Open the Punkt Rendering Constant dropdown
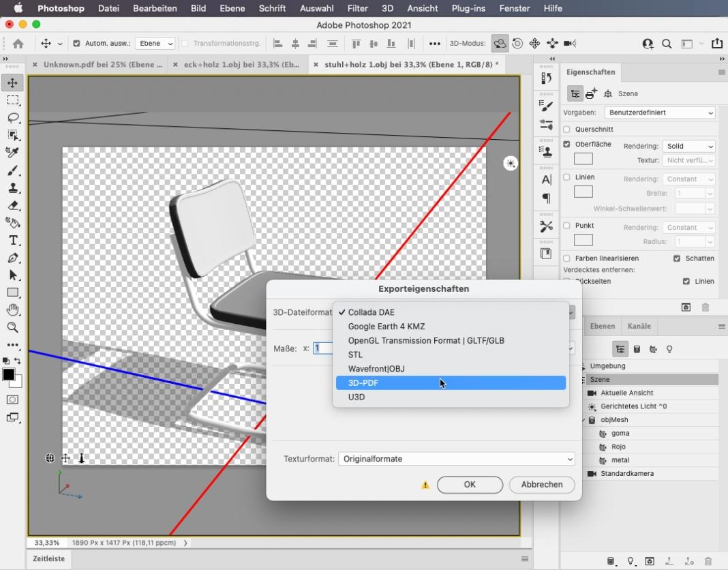 [x=688, y=227]
